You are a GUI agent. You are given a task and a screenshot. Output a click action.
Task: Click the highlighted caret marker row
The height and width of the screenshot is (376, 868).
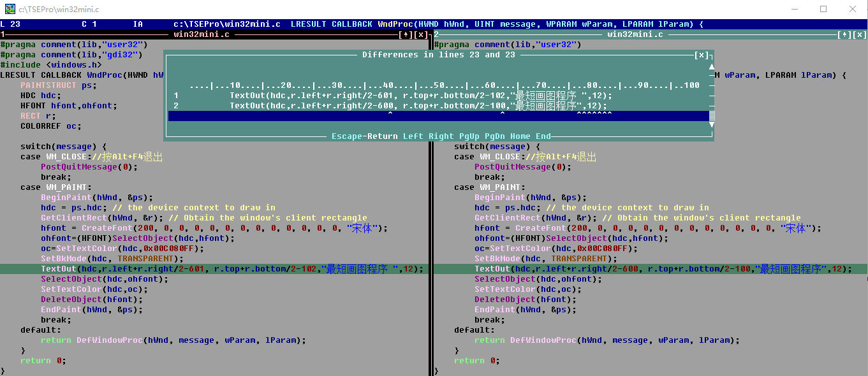coord(439,116)
